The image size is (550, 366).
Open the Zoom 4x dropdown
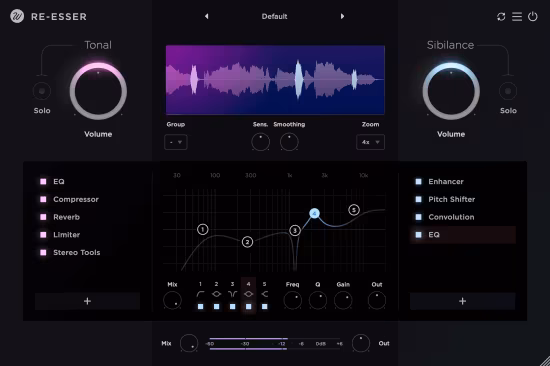(370, 142)
